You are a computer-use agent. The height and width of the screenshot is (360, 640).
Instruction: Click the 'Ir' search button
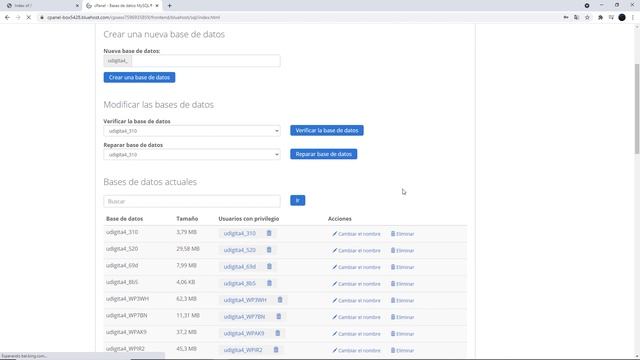[x=298, y=200]
